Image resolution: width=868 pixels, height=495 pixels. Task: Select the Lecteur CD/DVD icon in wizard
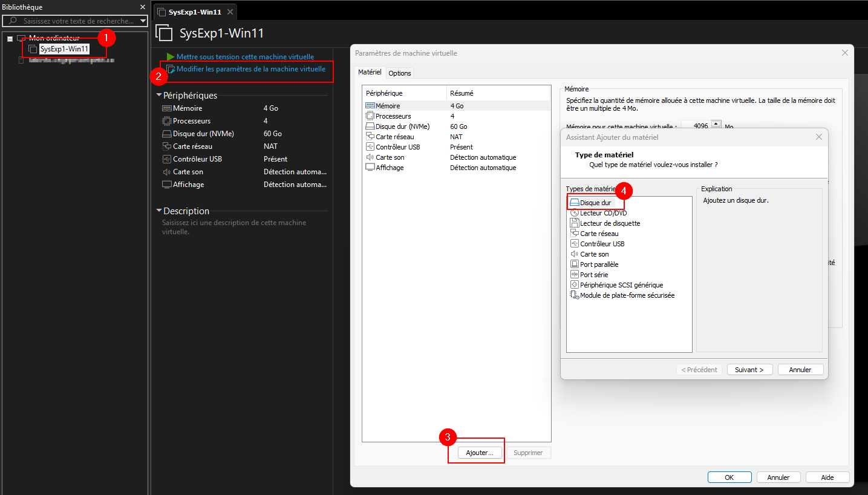pos(575,213)
